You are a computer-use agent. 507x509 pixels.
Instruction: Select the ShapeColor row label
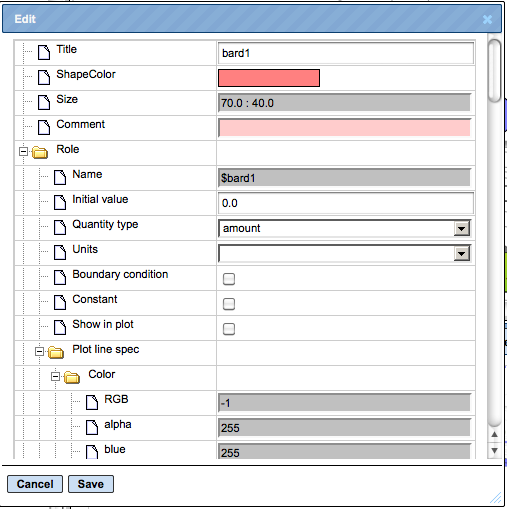(x=86, y=74)
